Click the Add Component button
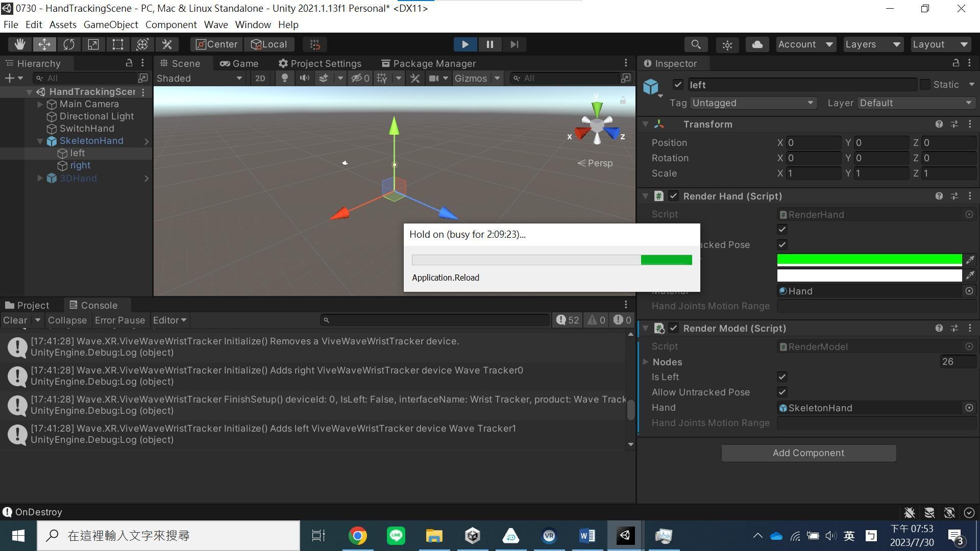The image size is (980, 551). point(808,453)
